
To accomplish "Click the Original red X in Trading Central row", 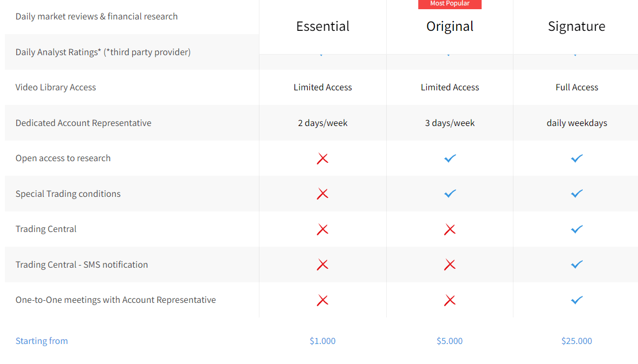I will (450, 229).
